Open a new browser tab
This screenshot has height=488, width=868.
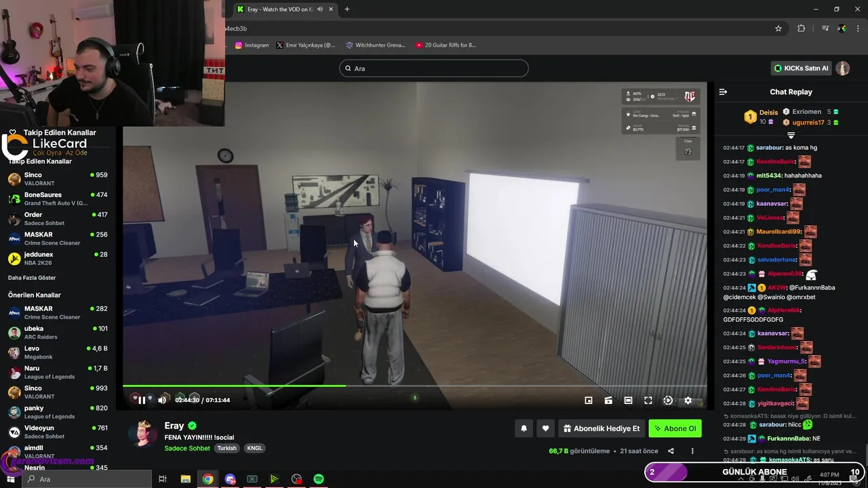(x=347, y=9)
